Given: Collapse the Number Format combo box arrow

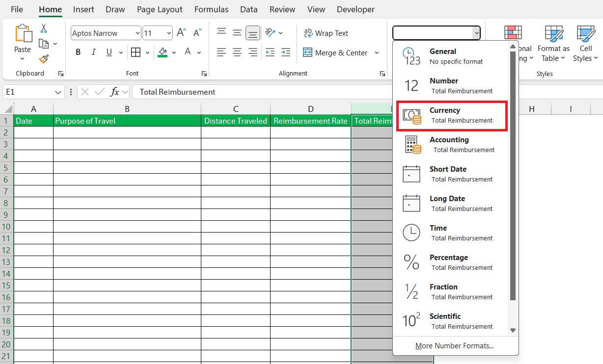Looking at the screenshot, I should tap(476, 33).
